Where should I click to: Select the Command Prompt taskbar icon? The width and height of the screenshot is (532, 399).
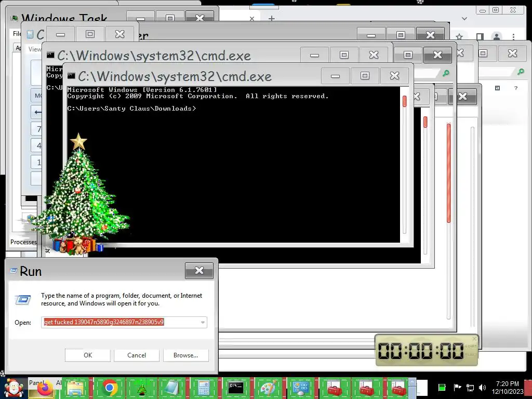(x=235, y=388)
